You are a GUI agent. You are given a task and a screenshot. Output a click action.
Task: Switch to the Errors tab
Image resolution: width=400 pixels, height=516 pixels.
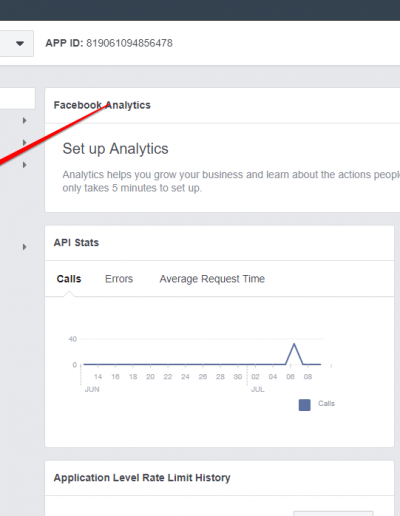point(119,279)
